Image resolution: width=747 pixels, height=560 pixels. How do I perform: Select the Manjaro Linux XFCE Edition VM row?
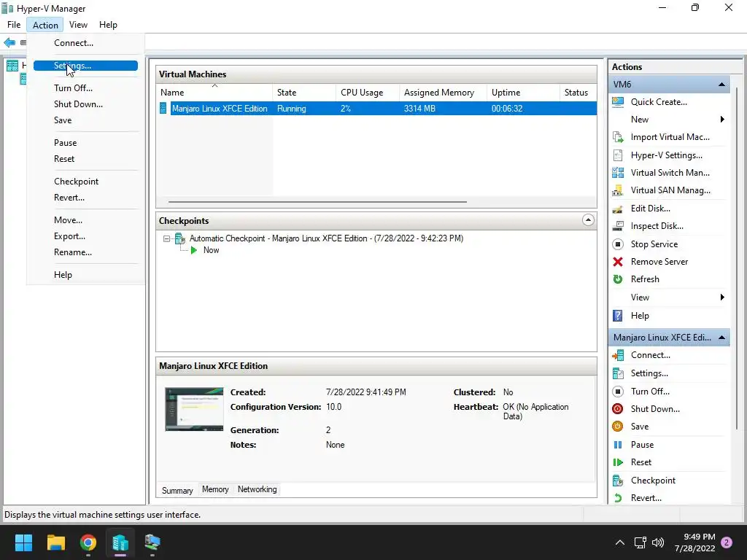click(x=376, y=109)
